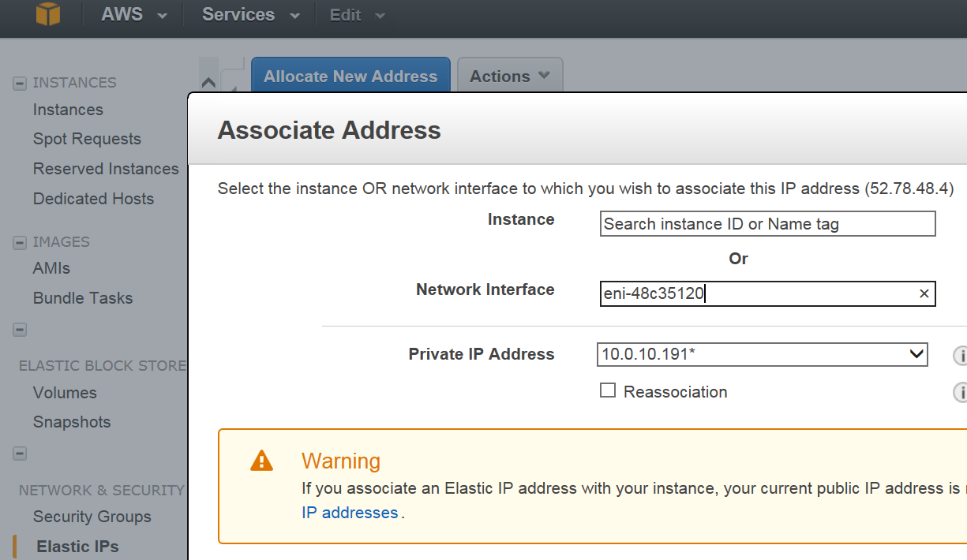The image size is (967, 560).
Task: Collapse the Elastic Block Store section
Action: coord(20,329)
